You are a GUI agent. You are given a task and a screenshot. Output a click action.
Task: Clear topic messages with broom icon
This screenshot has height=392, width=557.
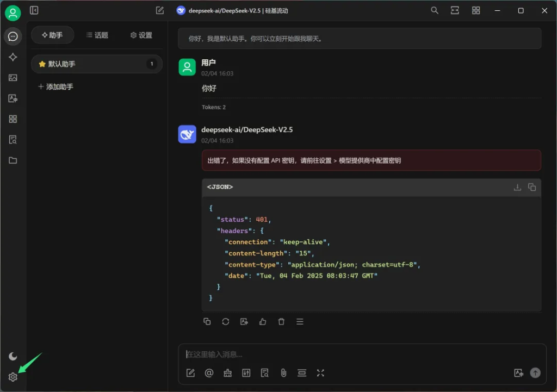[x=228, y=373]
